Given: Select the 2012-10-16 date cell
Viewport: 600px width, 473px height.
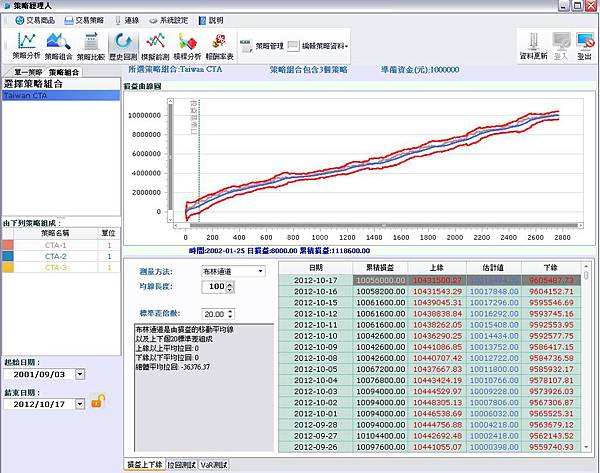Looking at the screenshot, I should tap(316, 291).
